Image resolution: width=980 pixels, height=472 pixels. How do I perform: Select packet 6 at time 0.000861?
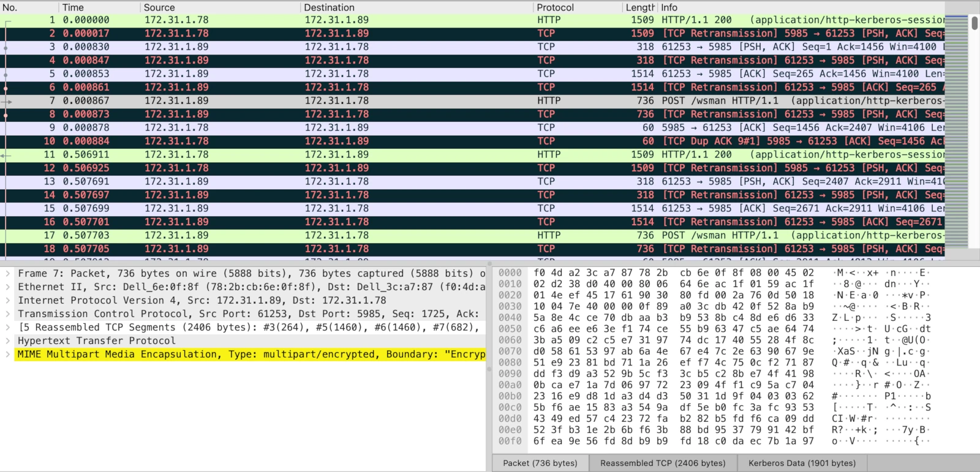tap(472, 88)
